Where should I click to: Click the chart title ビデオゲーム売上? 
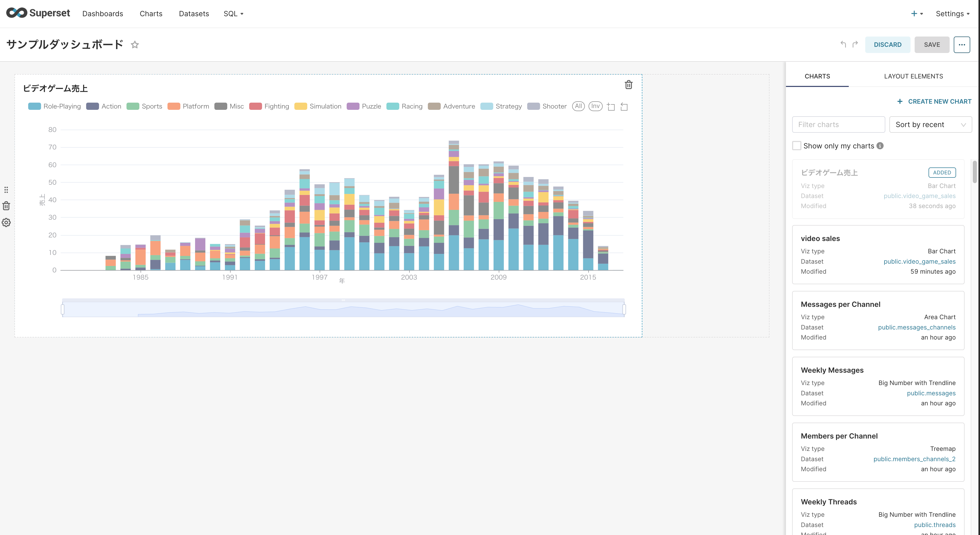55,88
